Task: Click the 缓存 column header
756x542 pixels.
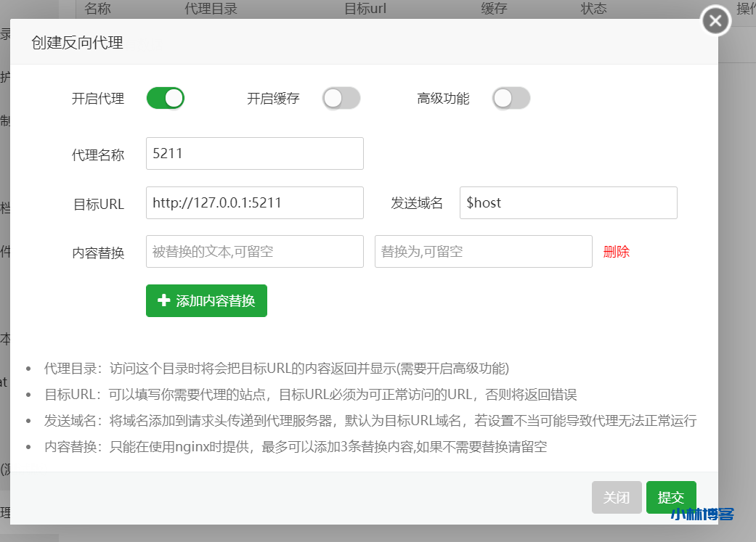Action: coord(494,9)
